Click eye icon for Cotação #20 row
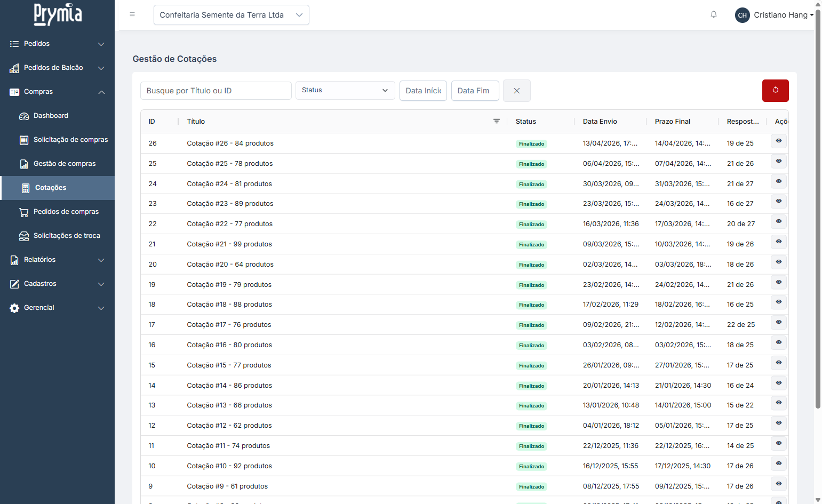This screenshot has height=504, width=822. tap(778, 262)
